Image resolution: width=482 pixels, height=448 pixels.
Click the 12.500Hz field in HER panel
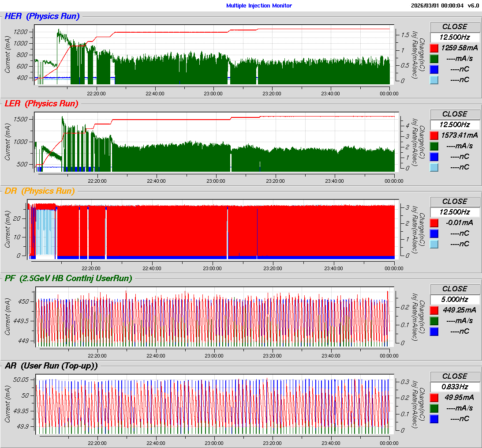(455, 37)
